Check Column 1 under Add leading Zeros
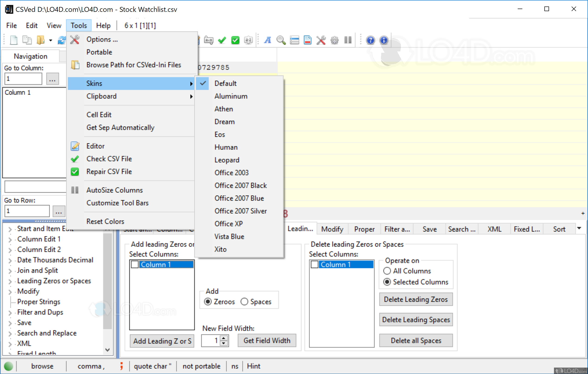Image resolution: width=588 pixels, height=374 pixels. [135, 264]
